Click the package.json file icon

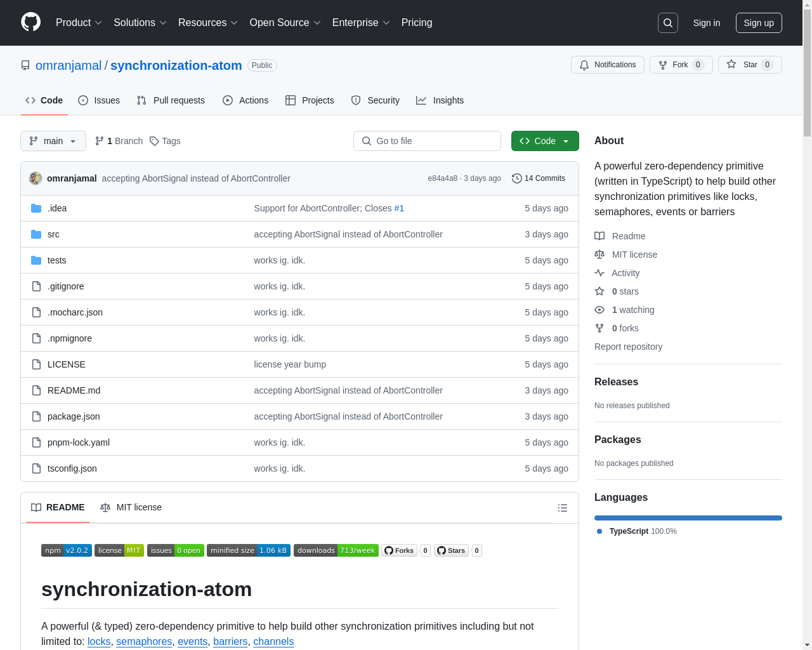[36, 416]
